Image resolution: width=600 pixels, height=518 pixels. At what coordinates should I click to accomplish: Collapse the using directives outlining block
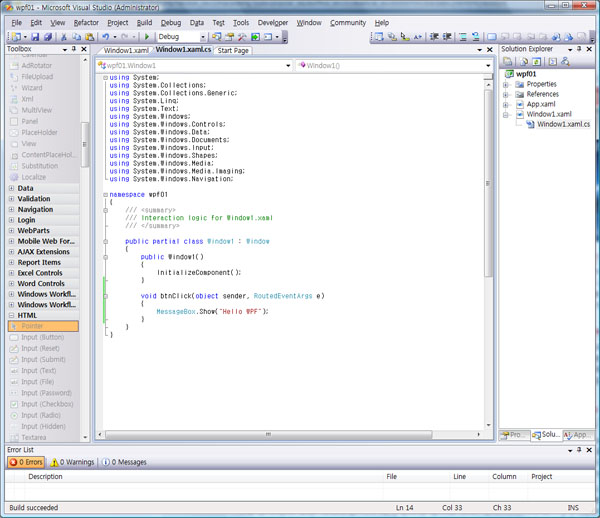[x=105, y=78]
